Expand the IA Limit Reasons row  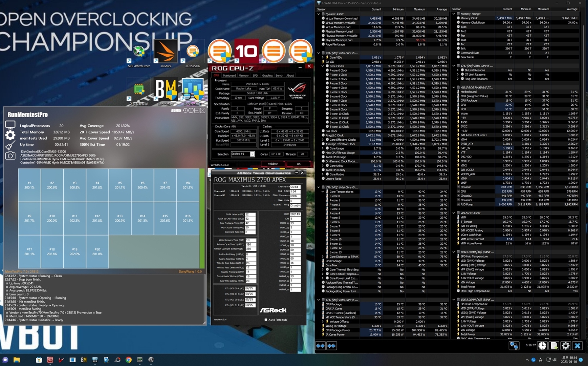(x=458, y=70)
